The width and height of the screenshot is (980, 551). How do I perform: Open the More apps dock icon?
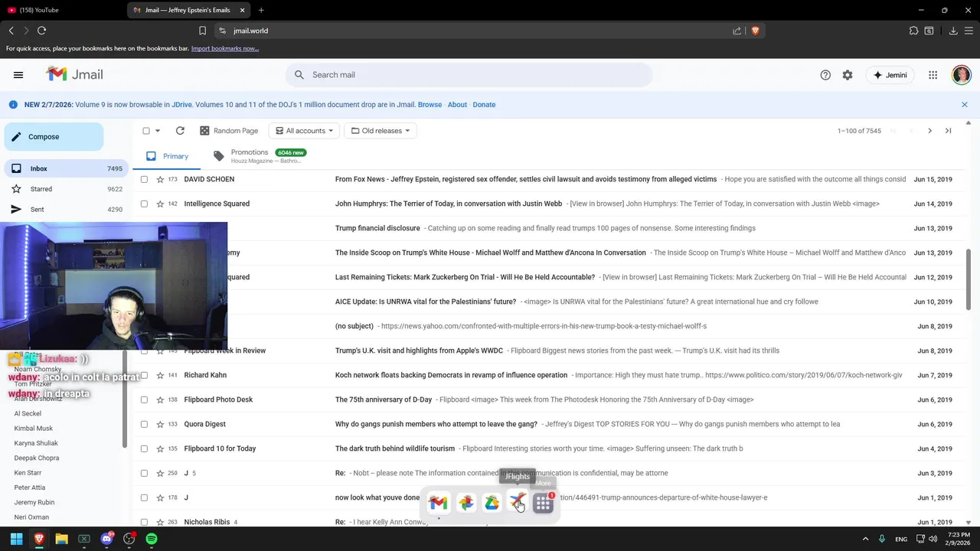click(x=543, y=503)
